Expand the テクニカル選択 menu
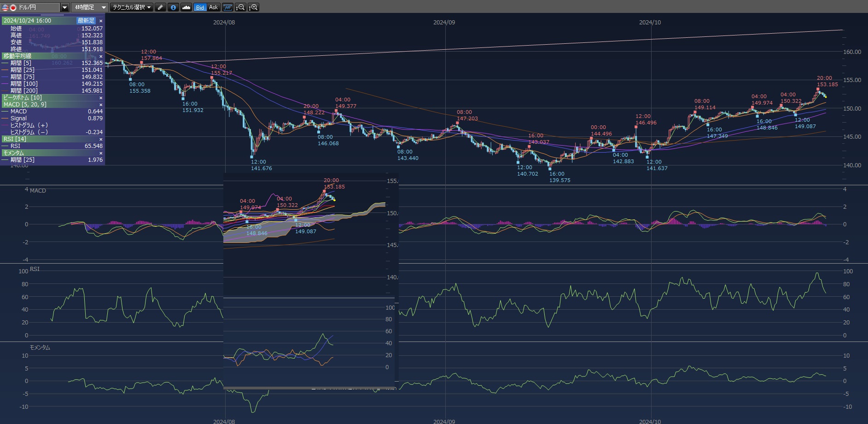868x424 pixels. [x=132, y=7]
